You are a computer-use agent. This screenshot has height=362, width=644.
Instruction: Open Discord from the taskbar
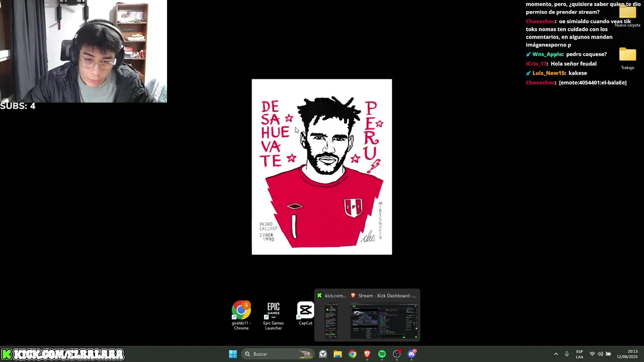click(x=412, y=354)
